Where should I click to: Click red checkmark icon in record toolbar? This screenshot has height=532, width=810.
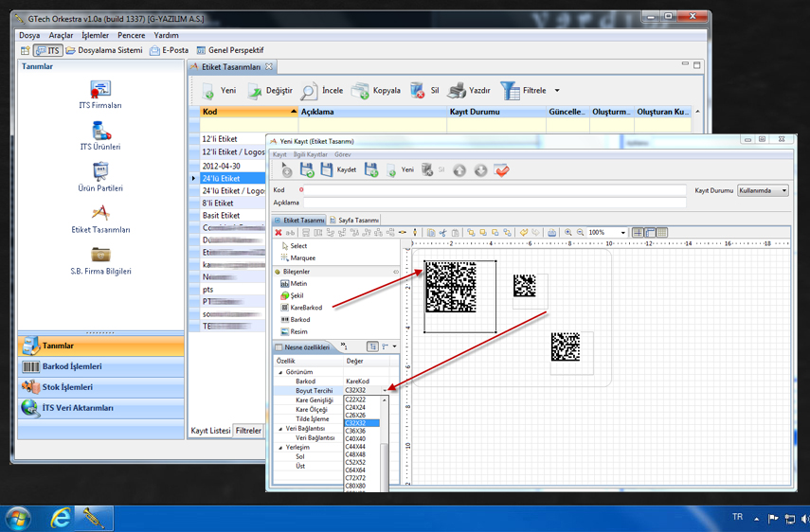pyautogui.click(x=501, y=170)
